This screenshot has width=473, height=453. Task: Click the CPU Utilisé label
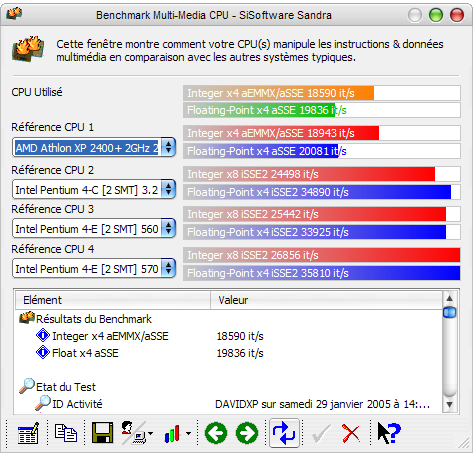[37, 92]
